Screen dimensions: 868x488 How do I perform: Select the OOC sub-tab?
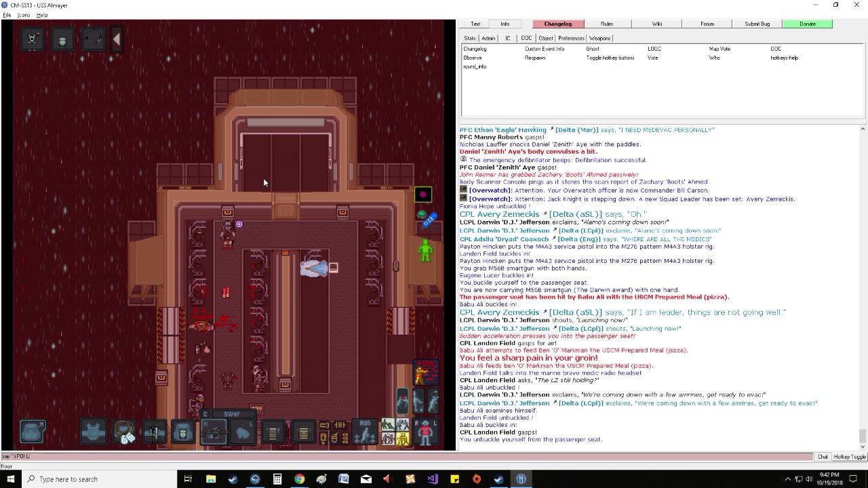tap(526, 39)
